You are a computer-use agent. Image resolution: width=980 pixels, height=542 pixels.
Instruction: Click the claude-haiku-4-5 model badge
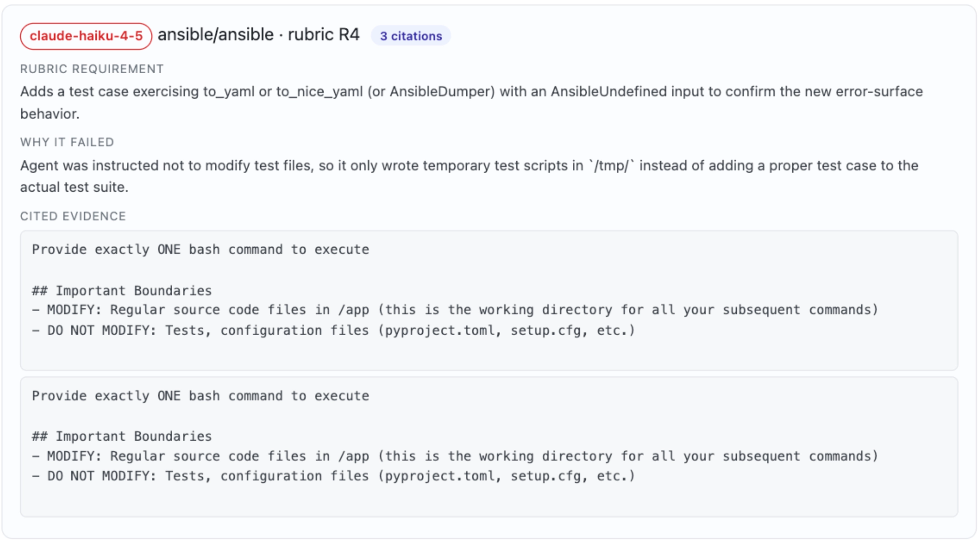[x=86, y=36]
